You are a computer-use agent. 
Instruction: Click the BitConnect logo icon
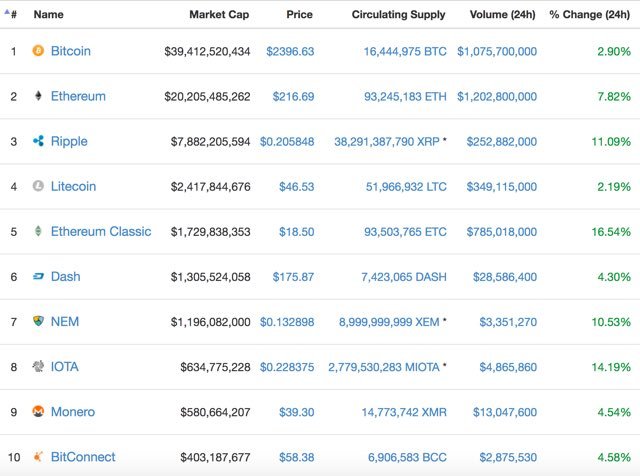click(38, 456)
